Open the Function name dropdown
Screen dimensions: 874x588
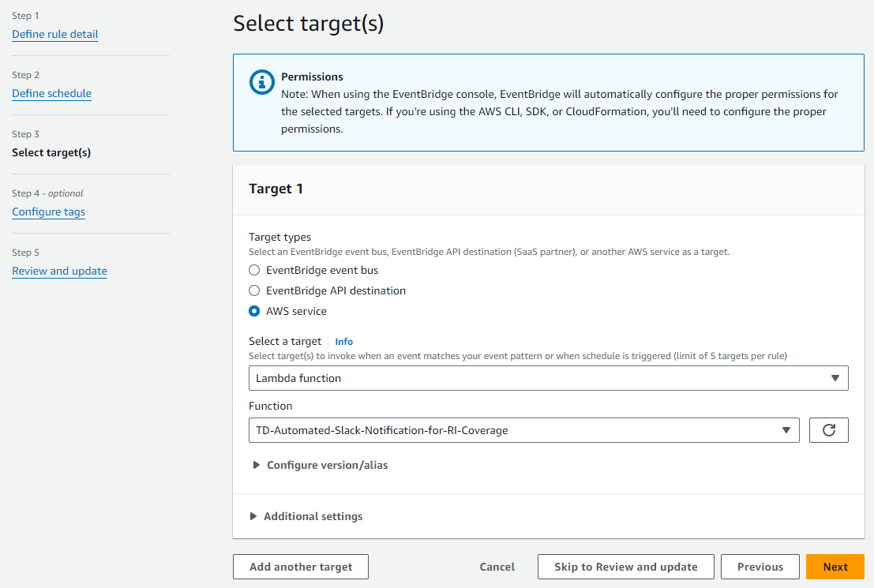click(524, 430)
